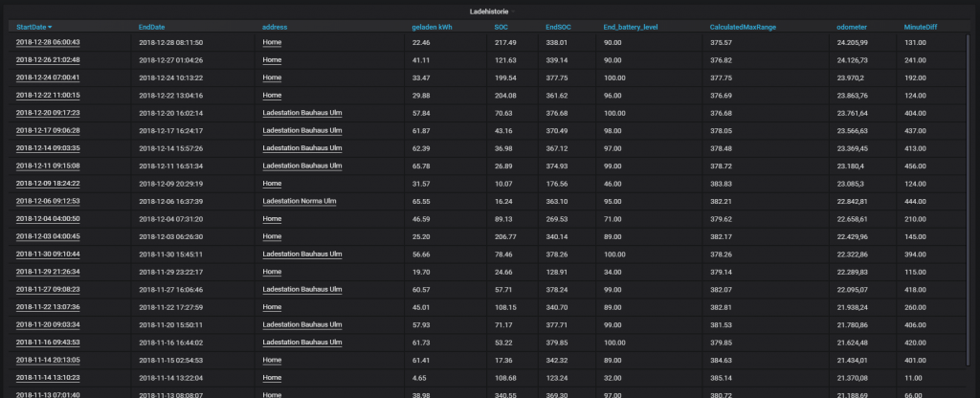This screenshot has width=980, height=398.
Task: Sort by the address column header
Action: pos(275,27)
